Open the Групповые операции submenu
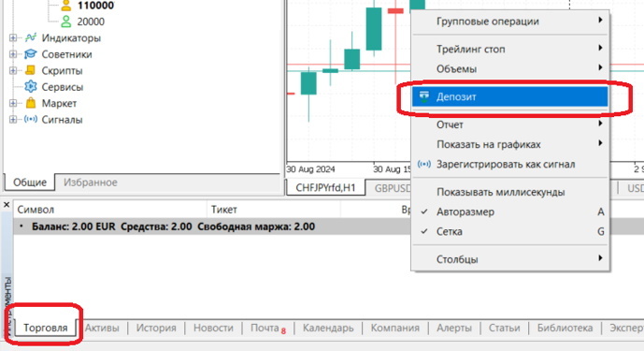 coord(510,22)
